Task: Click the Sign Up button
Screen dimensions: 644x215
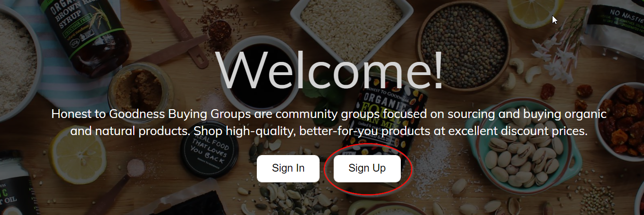Action: pos(367,168)
